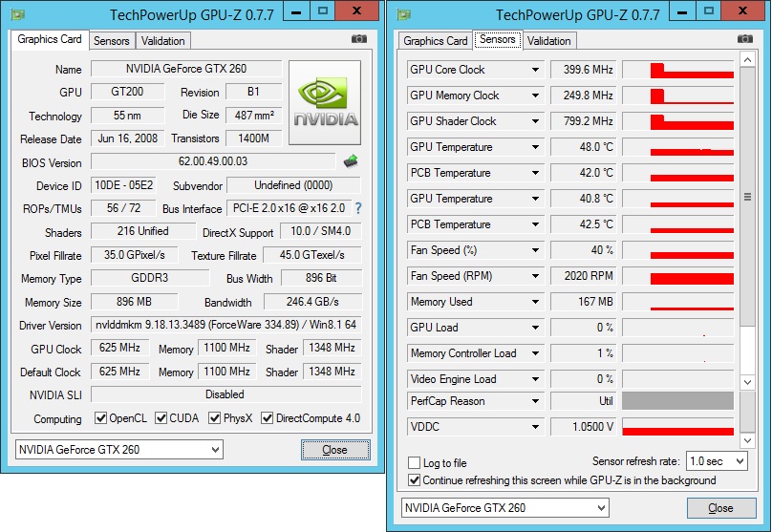Switch to Sensors tab in left window
Screen dimensions: 772x532
pos(111,41)
